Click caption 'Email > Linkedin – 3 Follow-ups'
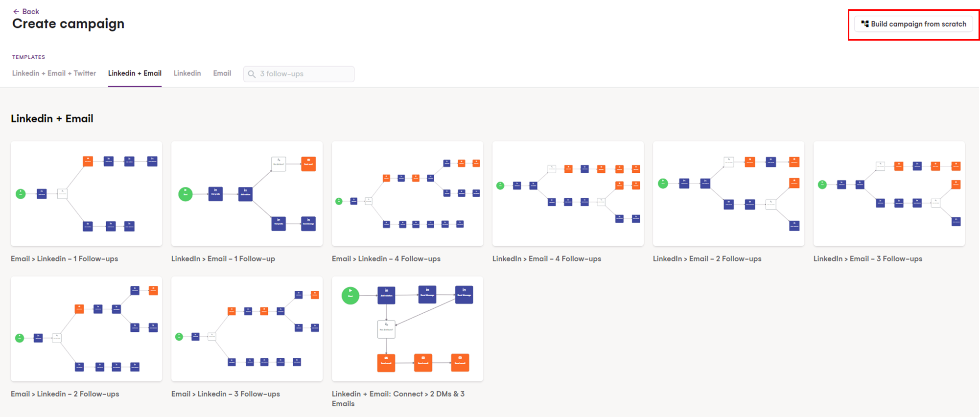 click(x=226, y=394)
